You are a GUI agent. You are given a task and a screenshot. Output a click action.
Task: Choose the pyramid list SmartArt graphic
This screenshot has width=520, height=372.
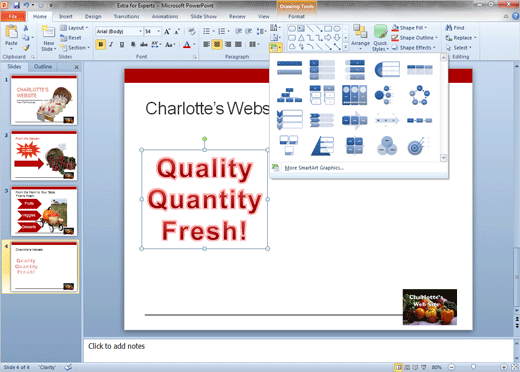322,146
